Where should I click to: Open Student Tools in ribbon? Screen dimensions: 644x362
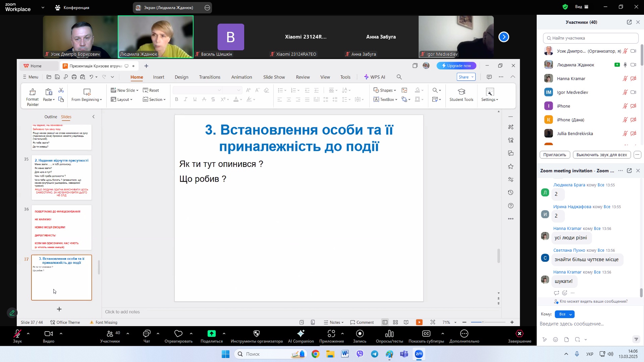click(461, 95)
